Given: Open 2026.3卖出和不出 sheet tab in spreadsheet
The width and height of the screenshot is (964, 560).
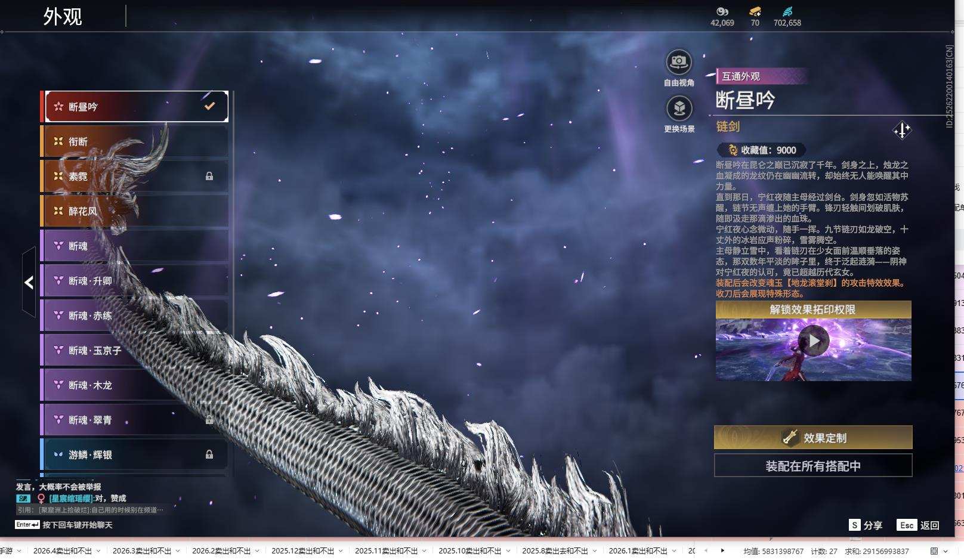Looking at the screenshot, I should click(142, 551).
